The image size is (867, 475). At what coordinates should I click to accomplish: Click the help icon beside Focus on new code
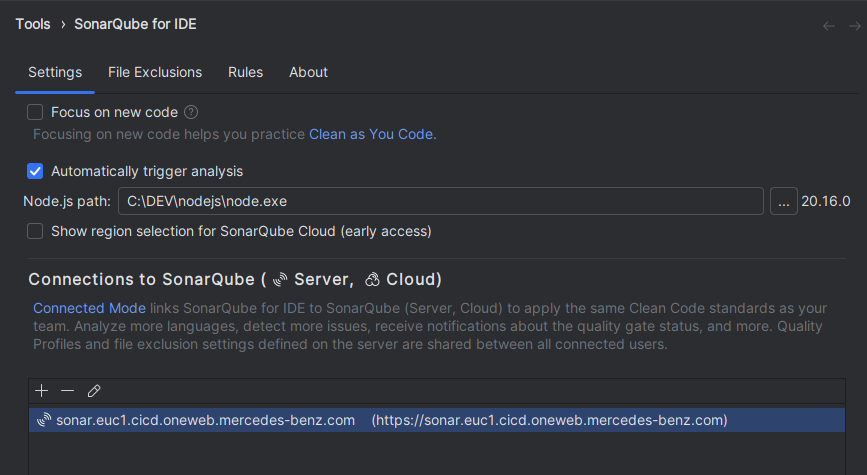pyautogui.click(x=191, y=113)
